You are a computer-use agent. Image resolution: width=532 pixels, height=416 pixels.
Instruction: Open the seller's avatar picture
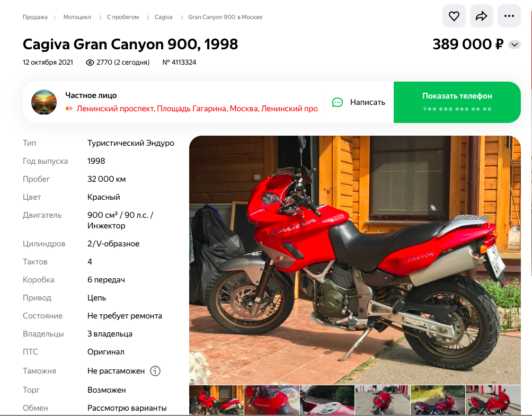click(x=44, y=102)
